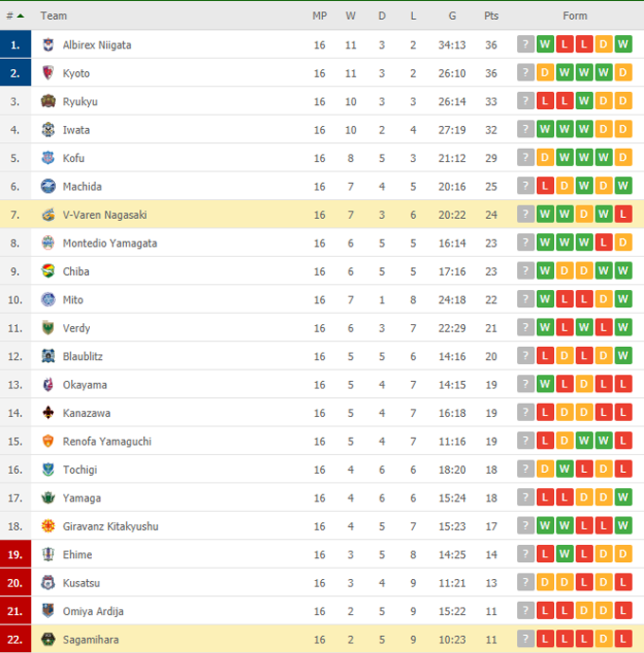Sort table by Pts column header
The width and height of the screenshot is (644, 653).
(491, 16)
